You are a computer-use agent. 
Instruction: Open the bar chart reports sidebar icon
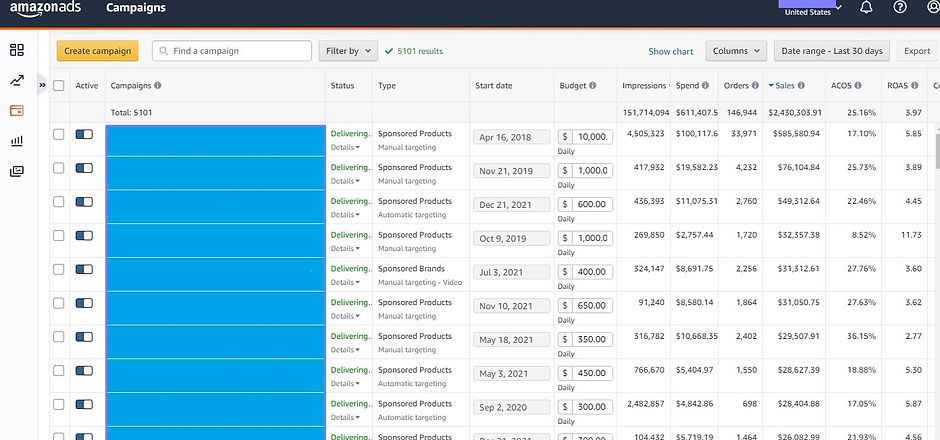[x=17, y=141]
